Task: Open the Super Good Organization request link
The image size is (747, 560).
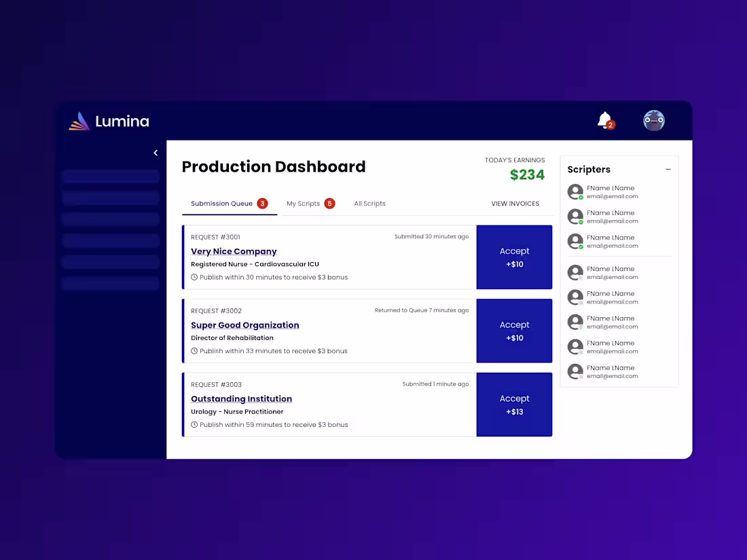Action: (244, 324)
